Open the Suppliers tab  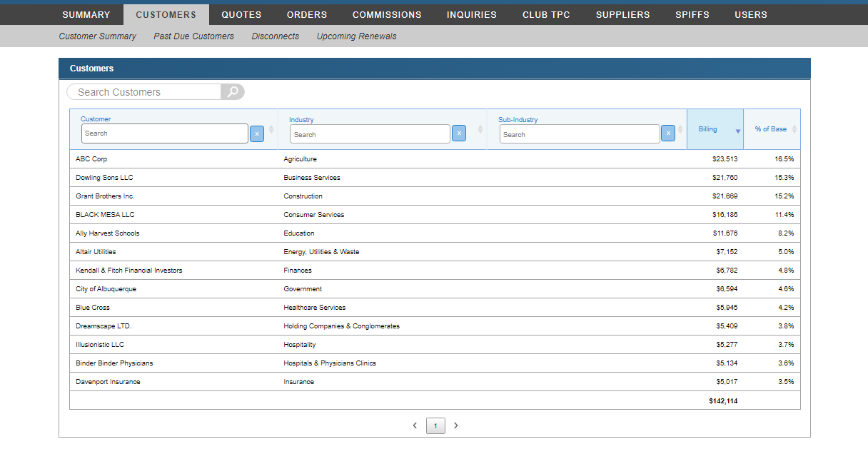point(622,14)
